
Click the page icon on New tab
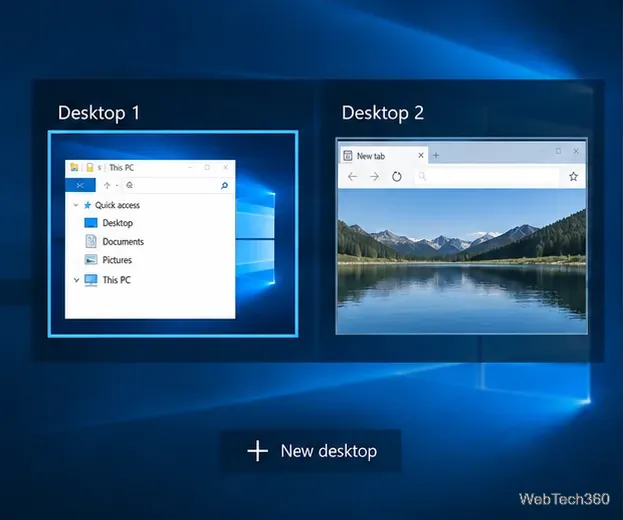click(x=348, y=156)
